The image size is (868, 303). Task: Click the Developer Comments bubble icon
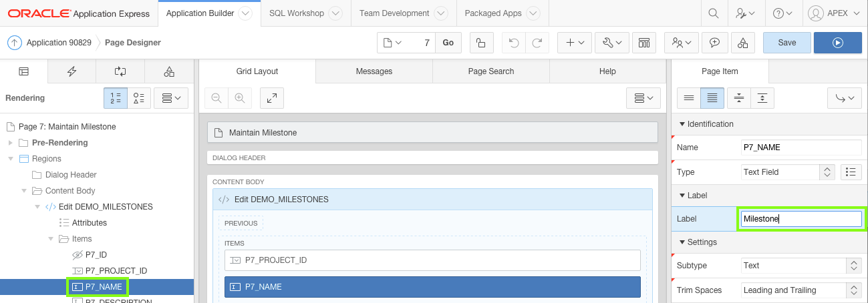714,43
